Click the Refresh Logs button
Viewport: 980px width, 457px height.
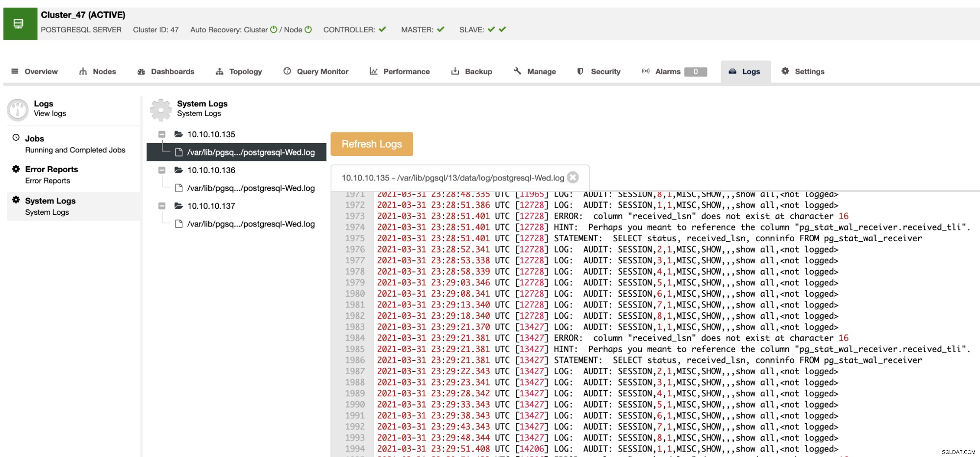pyautogui.click(x=372, y=144)
